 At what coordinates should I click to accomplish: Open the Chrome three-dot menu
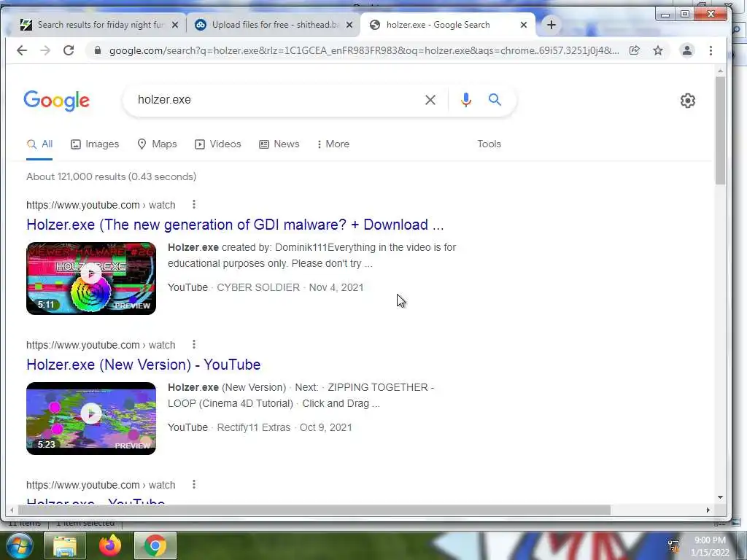coord(711,50)
